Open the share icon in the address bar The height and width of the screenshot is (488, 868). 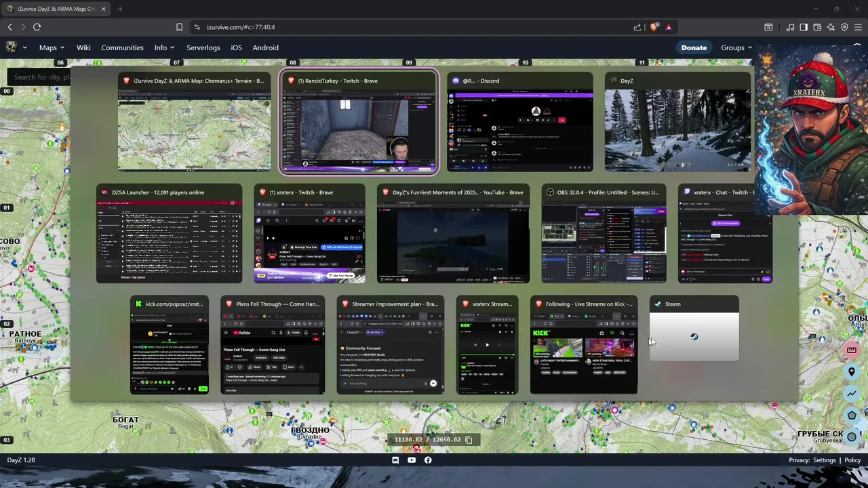637,27
